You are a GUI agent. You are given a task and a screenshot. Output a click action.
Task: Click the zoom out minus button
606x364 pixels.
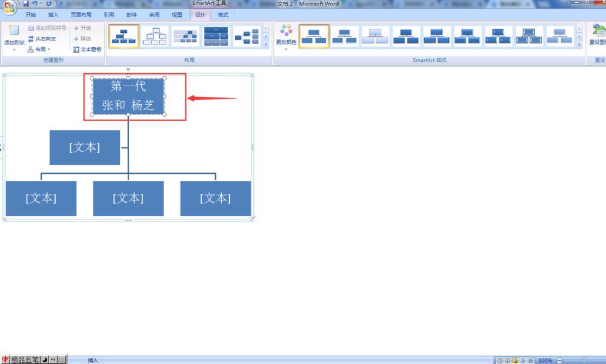click(x=559, y=360)
